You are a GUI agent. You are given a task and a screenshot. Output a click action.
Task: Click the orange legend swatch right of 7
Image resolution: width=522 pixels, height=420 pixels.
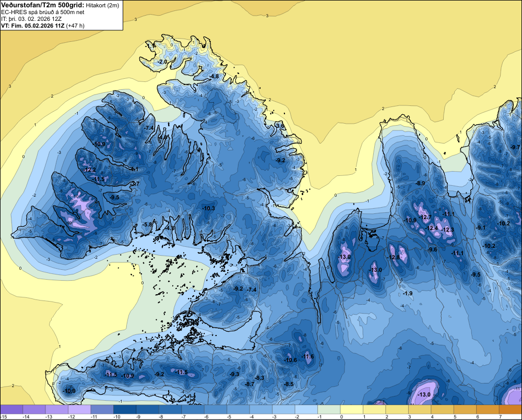tap(511, 410)
